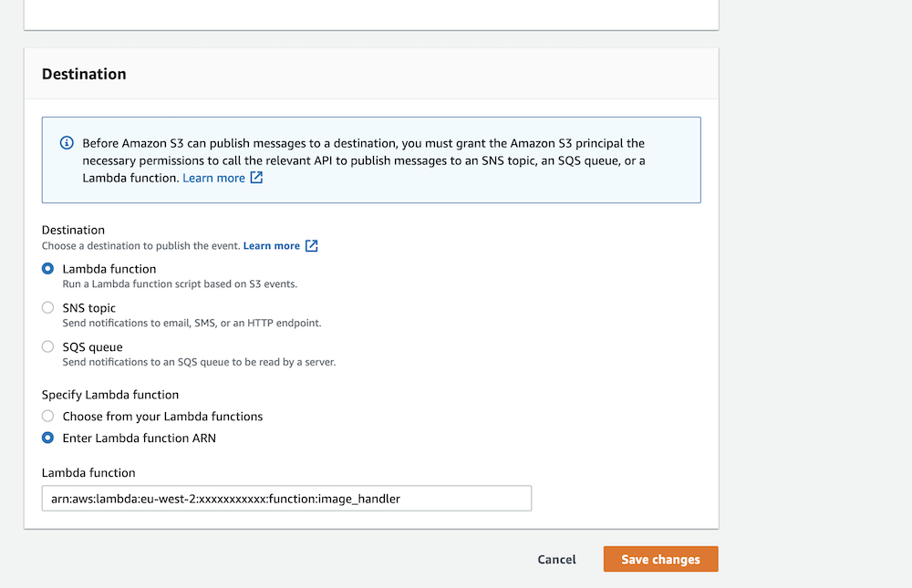Click 'Send notifications to an SQS queue' description
This screenshot has height=588, width=912.
(199, 363)
